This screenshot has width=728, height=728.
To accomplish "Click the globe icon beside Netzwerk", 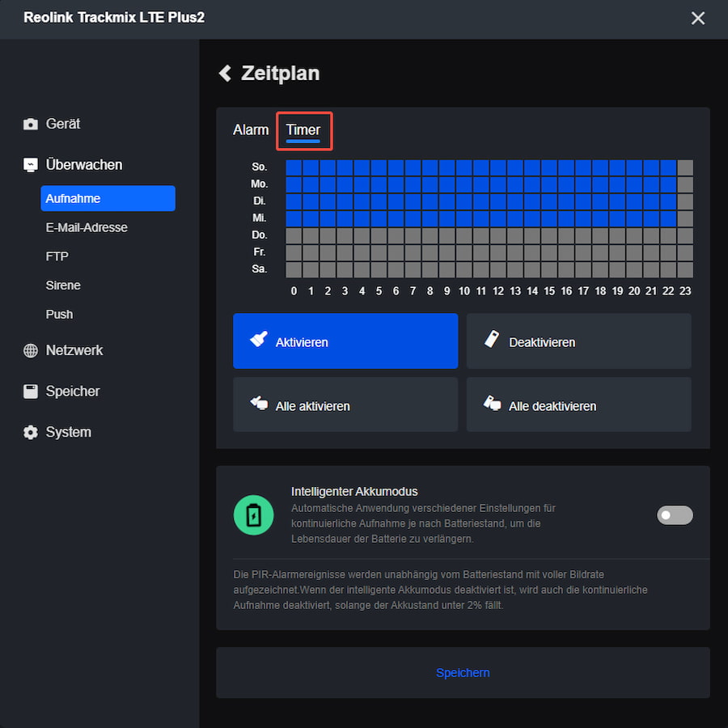I will tap(31, 350).
